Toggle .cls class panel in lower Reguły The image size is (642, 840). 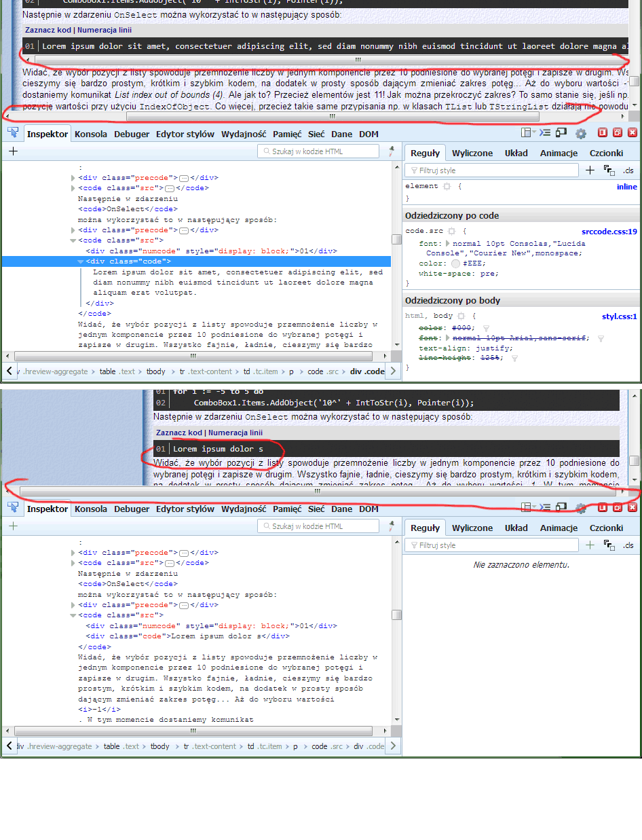(628, 545)
